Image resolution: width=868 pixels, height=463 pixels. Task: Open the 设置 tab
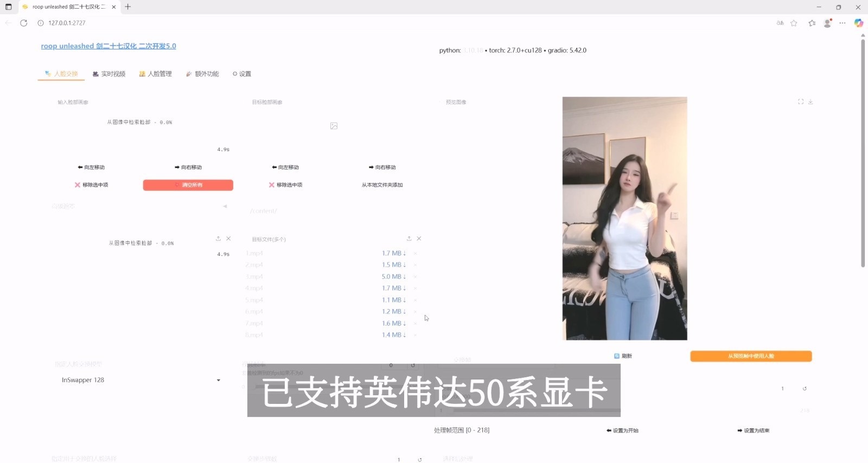[242, 74]
